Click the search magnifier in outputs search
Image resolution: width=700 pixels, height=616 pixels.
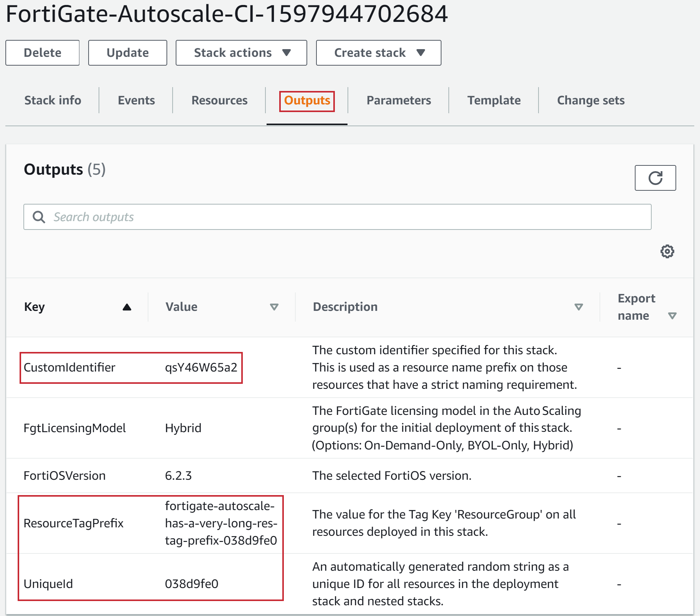(39, 216)
